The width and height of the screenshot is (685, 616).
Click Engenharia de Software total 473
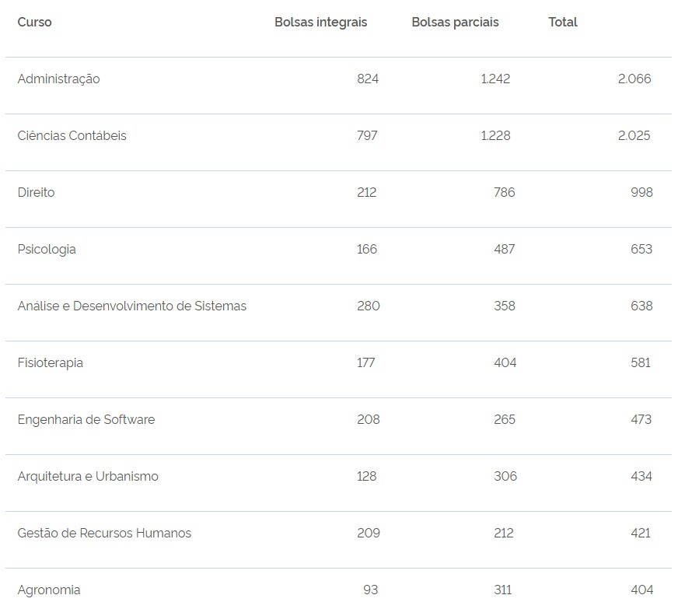(641, 420)
